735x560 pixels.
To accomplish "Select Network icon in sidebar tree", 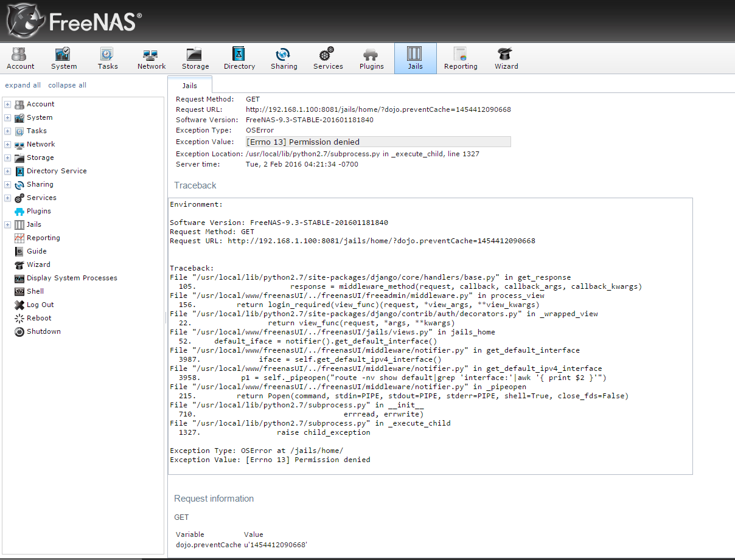I will click(x=19, y=145).
